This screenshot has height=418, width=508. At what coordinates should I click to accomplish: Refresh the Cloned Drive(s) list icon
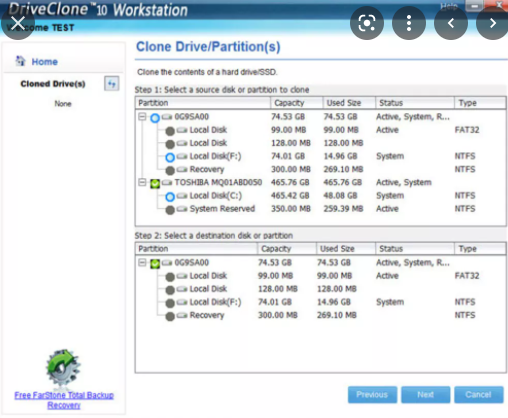(x=112, y=84)
